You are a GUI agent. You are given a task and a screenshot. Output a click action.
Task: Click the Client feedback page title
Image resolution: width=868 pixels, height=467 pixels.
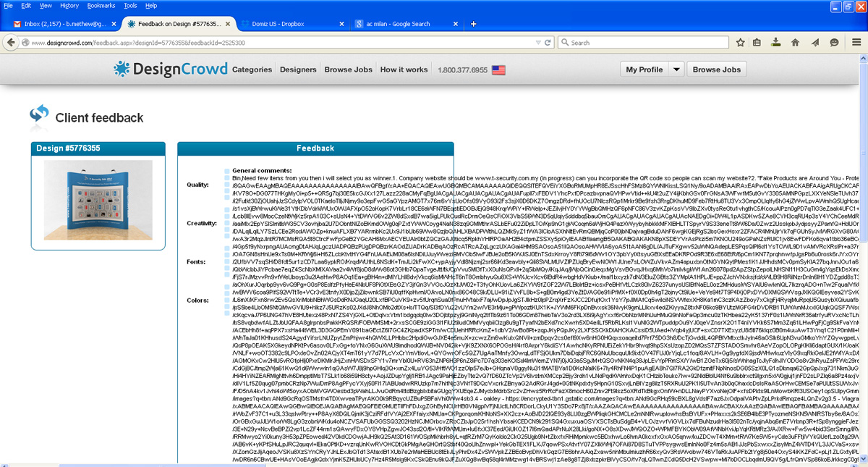pos(99,117)
